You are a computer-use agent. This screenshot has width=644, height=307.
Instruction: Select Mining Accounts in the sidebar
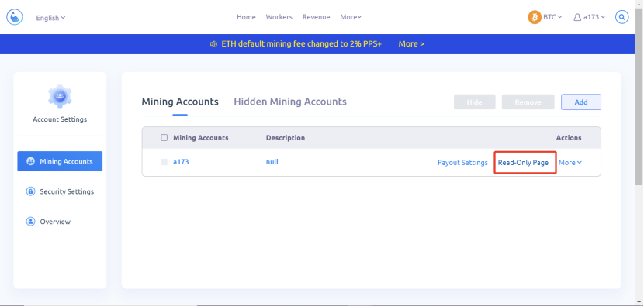click(60, 161)
